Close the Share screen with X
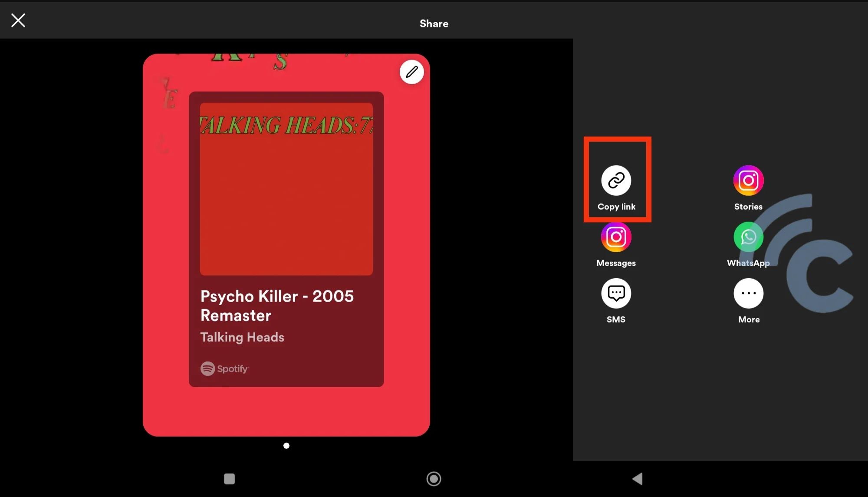The width and height of the screenshot is (868, 497). pos(18,20)
